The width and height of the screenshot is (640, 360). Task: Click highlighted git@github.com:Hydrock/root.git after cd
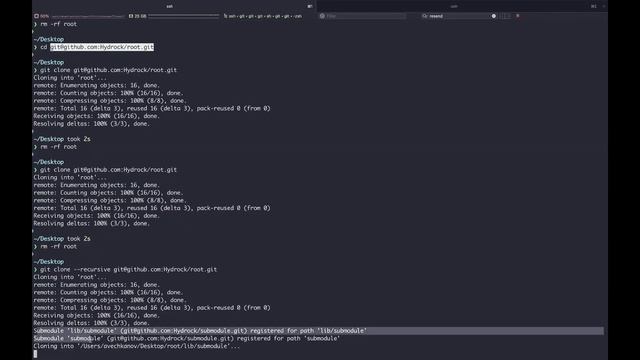[x=102, y=47]
